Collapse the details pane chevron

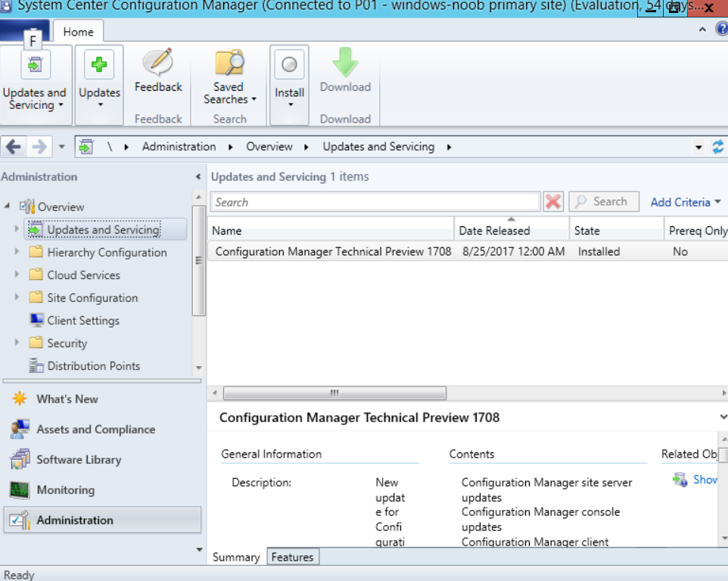(723, 417)
